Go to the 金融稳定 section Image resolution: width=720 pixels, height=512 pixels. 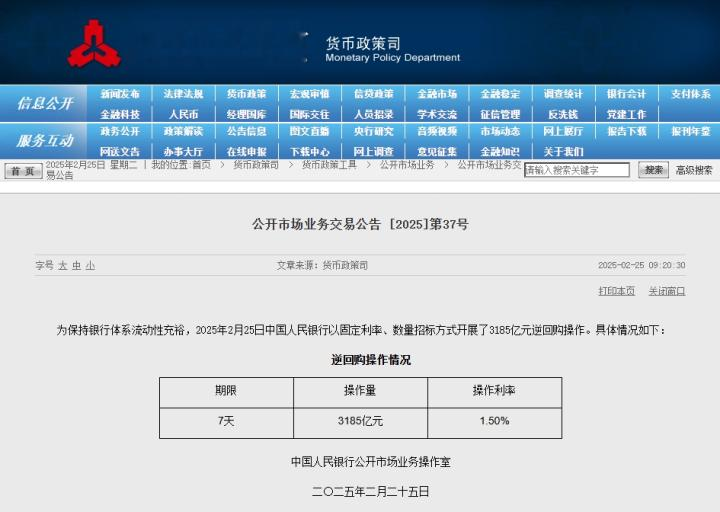tap(500, 94)
